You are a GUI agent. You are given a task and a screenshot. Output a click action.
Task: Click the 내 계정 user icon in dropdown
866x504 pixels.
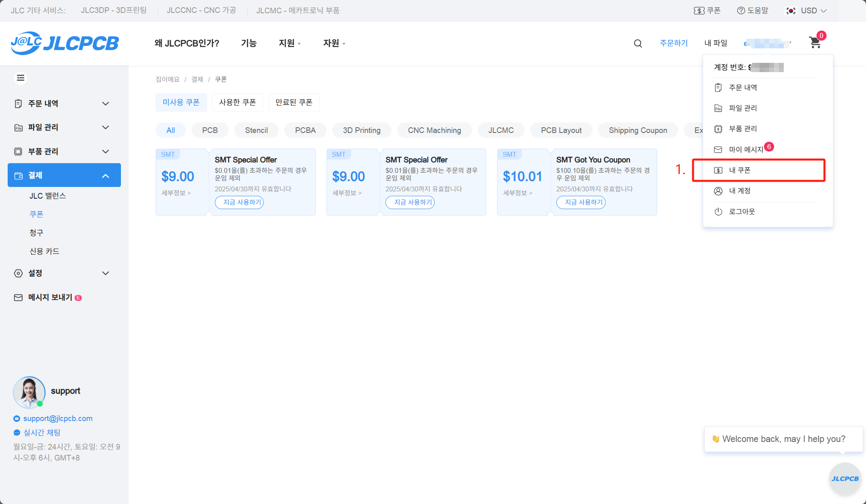tap(718, 191)
